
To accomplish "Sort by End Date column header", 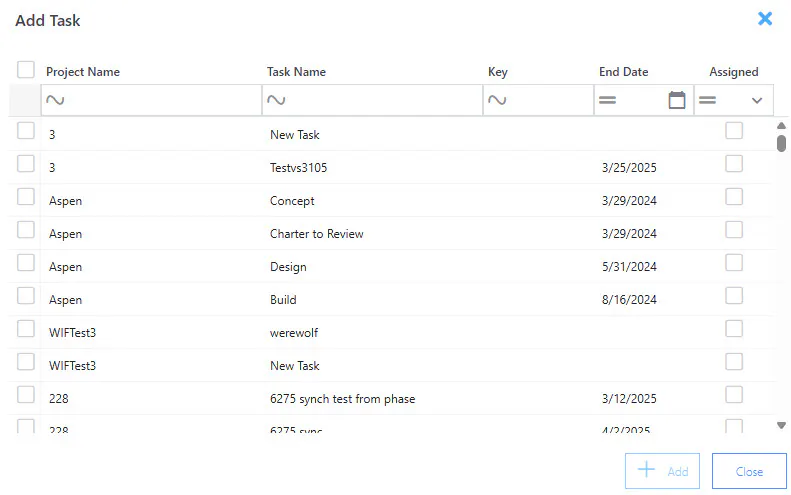I will click(624, 72).
